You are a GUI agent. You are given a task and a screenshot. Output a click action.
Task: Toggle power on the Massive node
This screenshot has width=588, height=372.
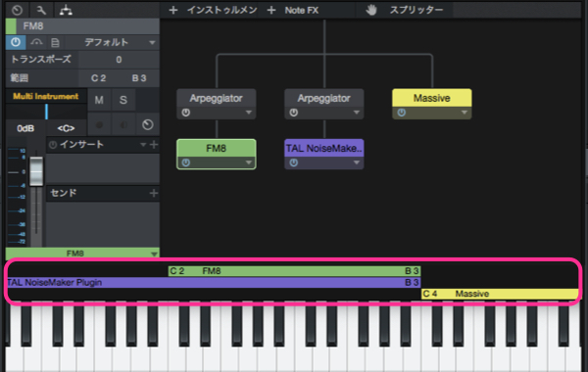click(x=401, y=113)
